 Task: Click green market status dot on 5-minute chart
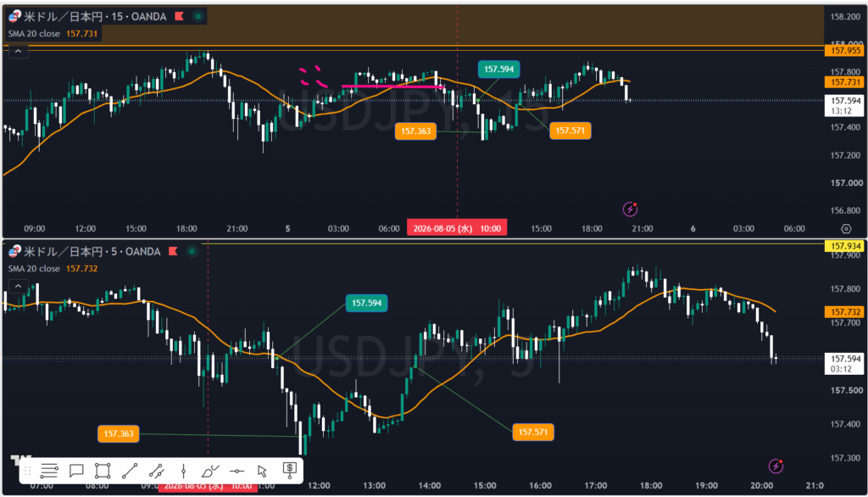click(192, 251)
